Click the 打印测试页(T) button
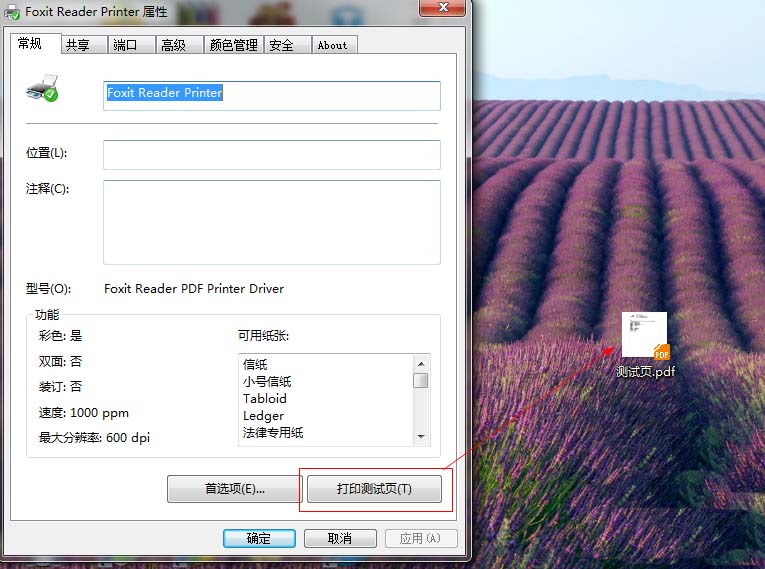The image size is (765, 569). [x=374, y=488]
